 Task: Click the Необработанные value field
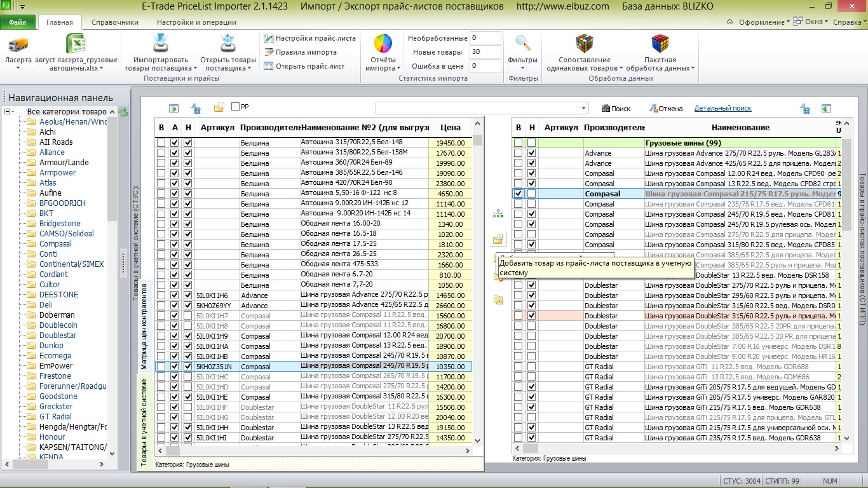486,38
